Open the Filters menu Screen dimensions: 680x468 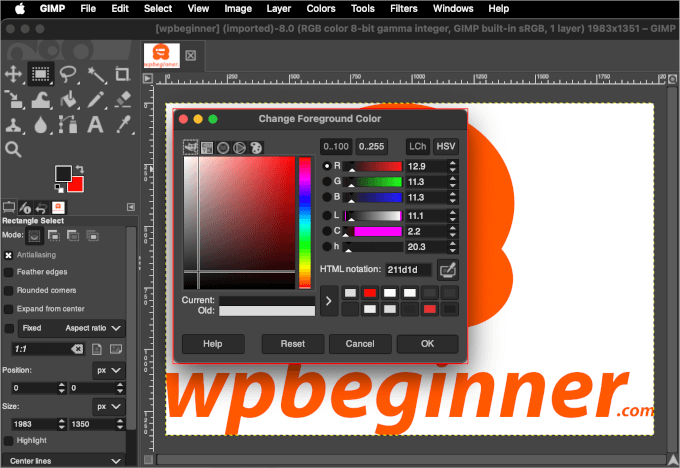403,8
